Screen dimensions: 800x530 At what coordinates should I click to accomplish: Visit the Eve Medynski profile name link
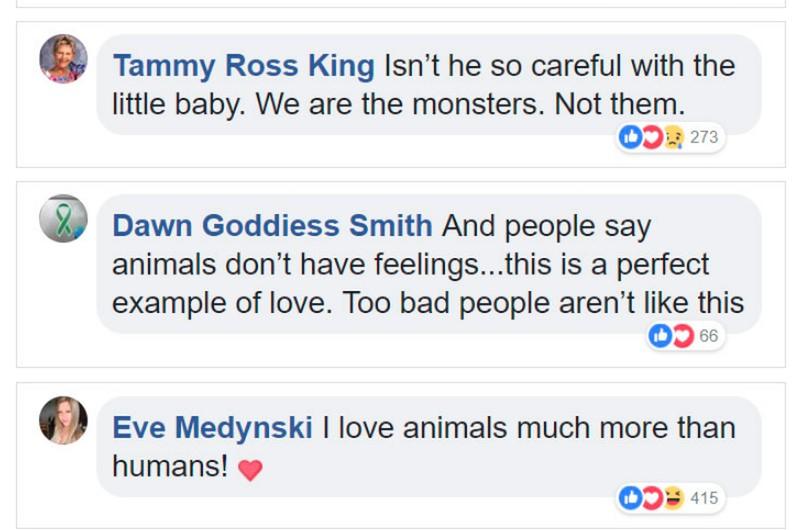[213, 427]
